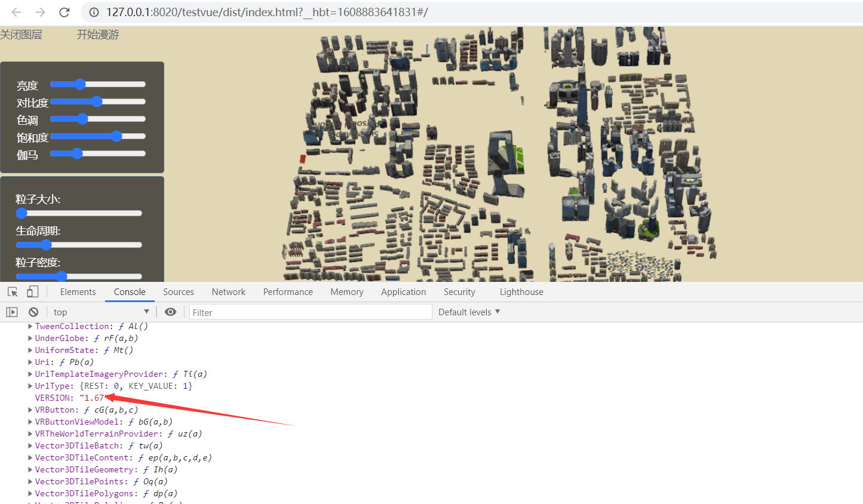Focus the console Filter input field

pyautogui.click(x=310, y=312)
